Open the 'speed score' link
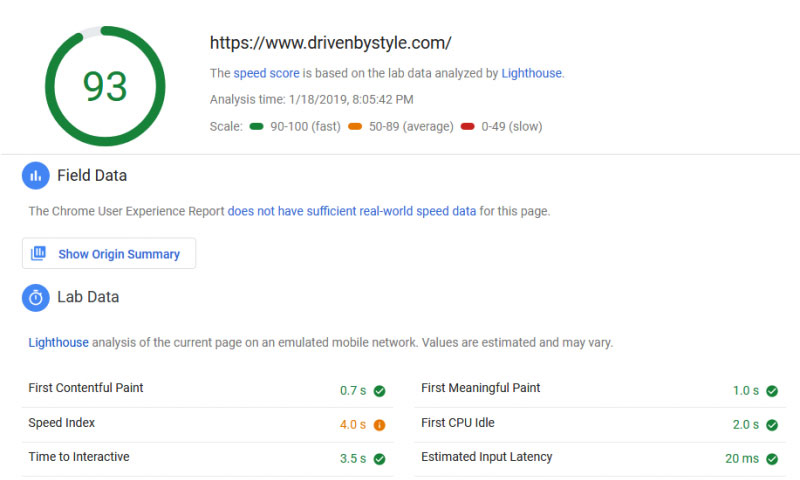The height and width of the screenshot is (480, 800). tap(264, 73)
